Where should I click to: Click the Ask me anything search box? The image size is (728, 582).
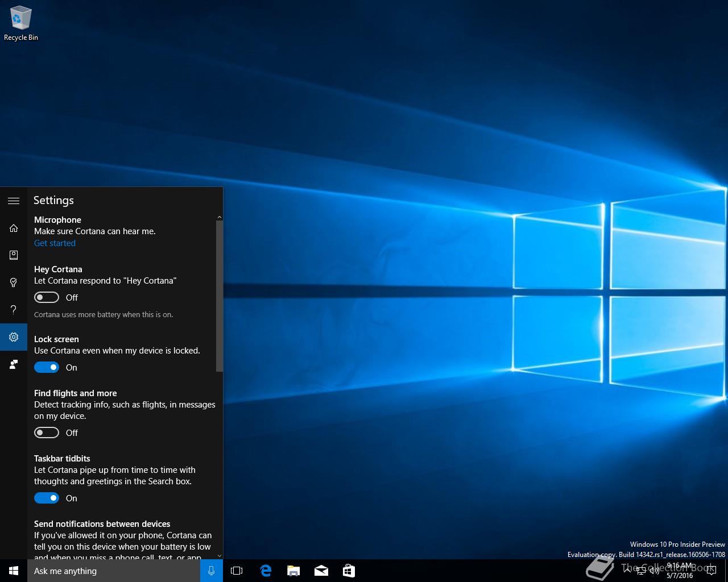tap(114, 571)
